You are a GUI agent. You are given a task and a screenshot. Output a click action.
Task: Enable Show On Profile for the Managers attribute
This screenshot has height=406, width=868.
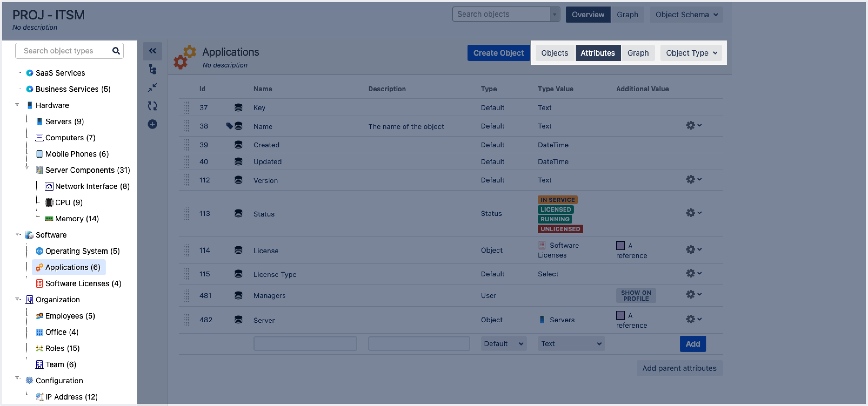click(x=636, y=295)
